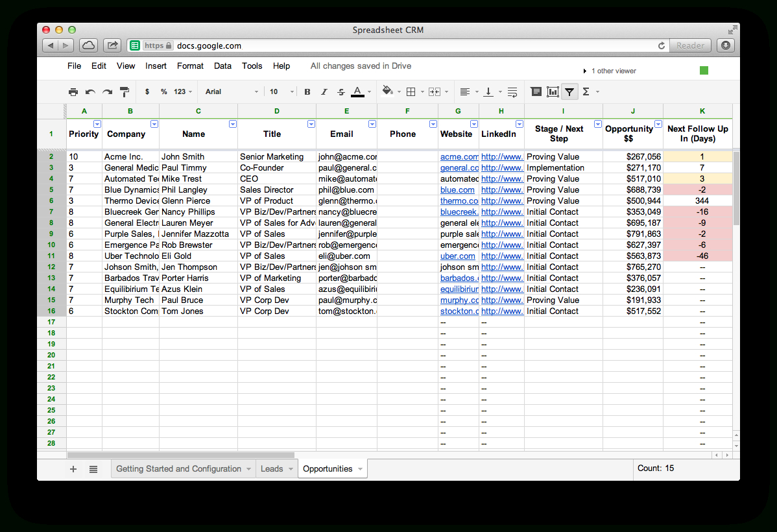Format cells as currency with dollar icon
The width and height of the screenshot is (777, 532).
pos(147,92)
